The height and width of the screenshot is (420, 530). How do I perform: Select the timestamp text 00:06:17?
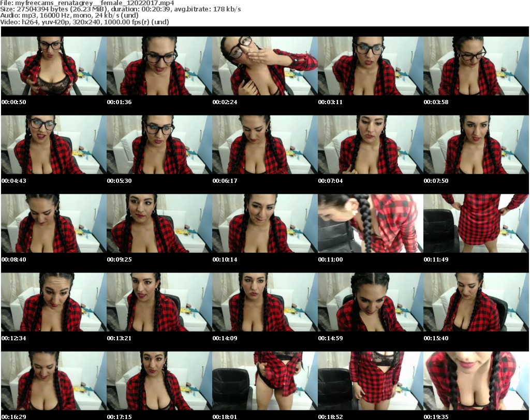click(225, 181)
